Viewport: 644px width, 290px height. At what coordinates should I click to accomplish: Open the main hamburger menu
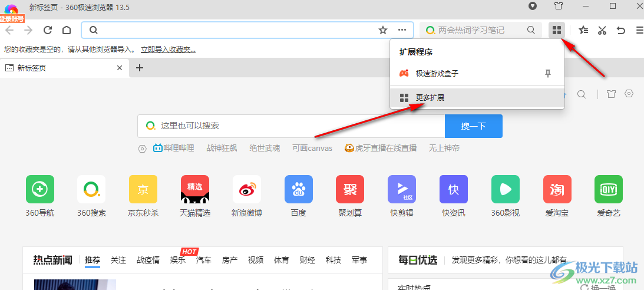click(x=640, y=30)
